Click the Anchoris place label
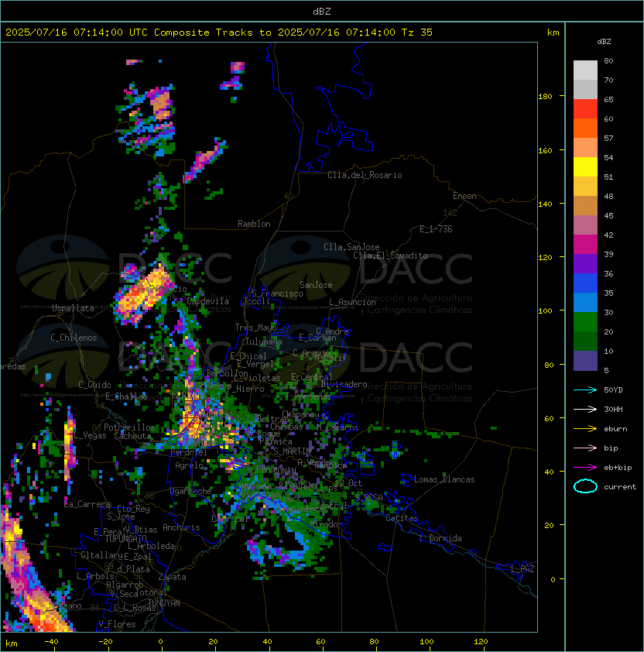This screenshot has width=644, height=652. pos(181,527)
